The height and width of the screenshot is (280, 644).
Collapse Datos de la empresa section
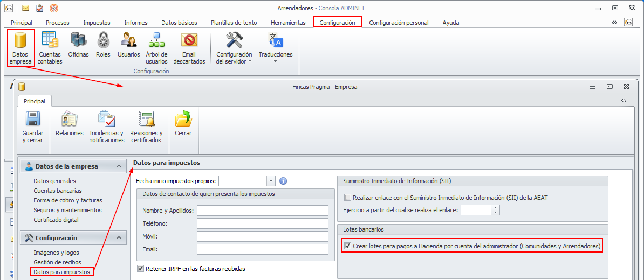(119, 166)
